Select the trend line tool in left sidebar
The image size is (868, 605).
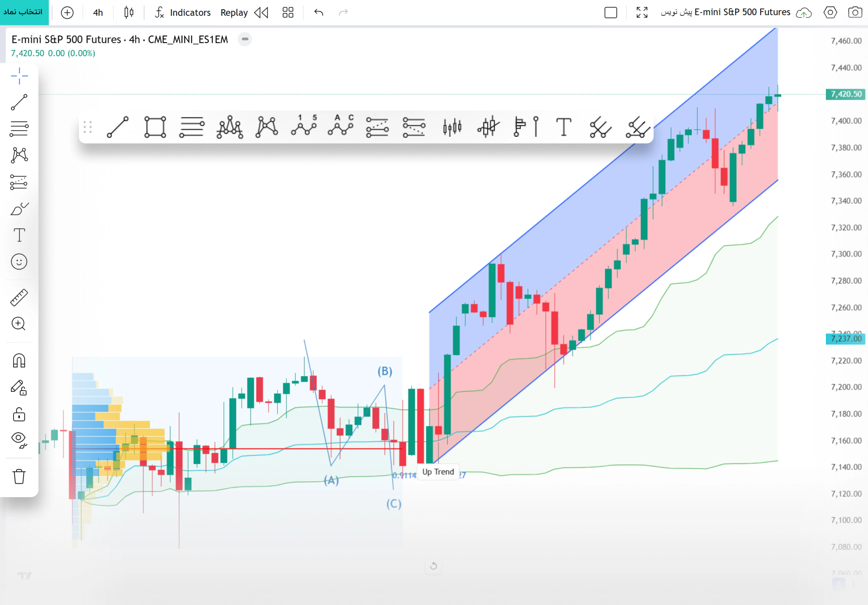click(x=19, y=102)
